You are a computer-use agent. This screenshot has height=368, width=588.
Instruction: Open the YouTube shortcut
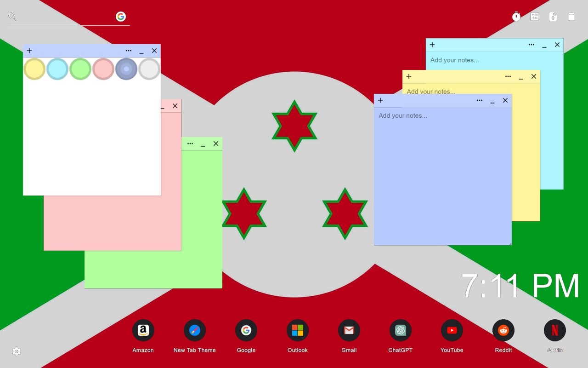(x=452, y=330)
